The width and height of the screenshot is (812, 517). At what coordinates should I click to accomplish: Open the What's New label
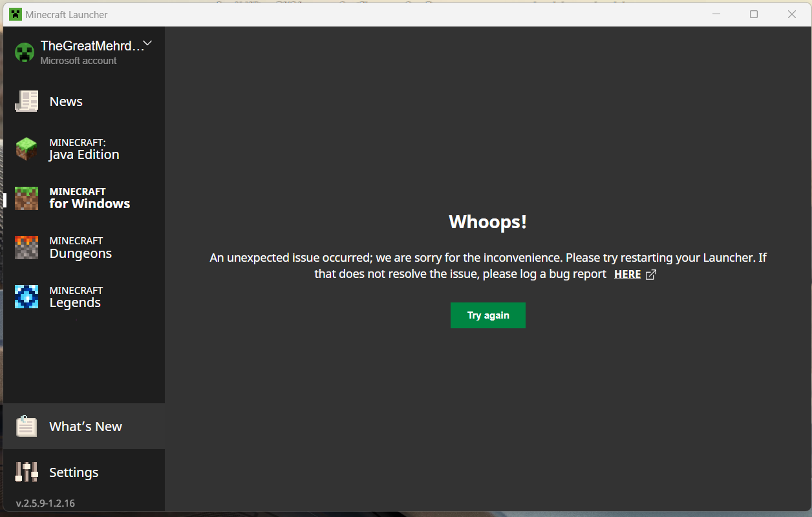pos(85,427)
